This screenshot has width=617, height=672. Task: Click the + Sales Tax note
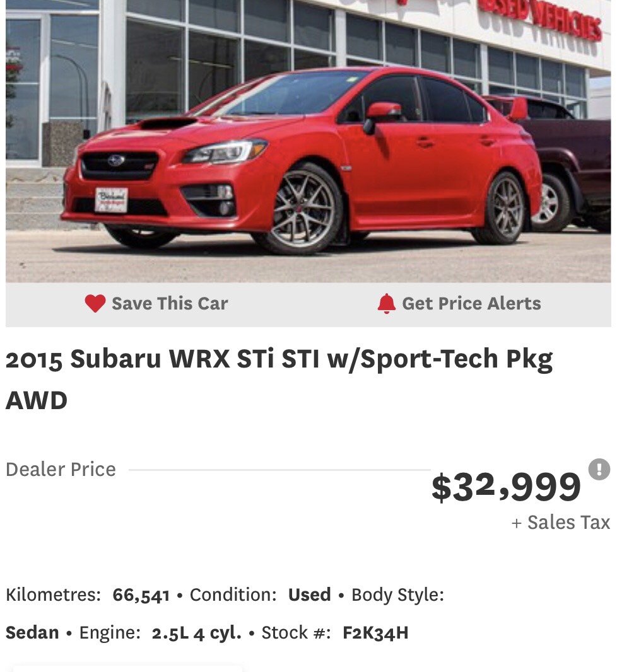(x=561, y=523)
